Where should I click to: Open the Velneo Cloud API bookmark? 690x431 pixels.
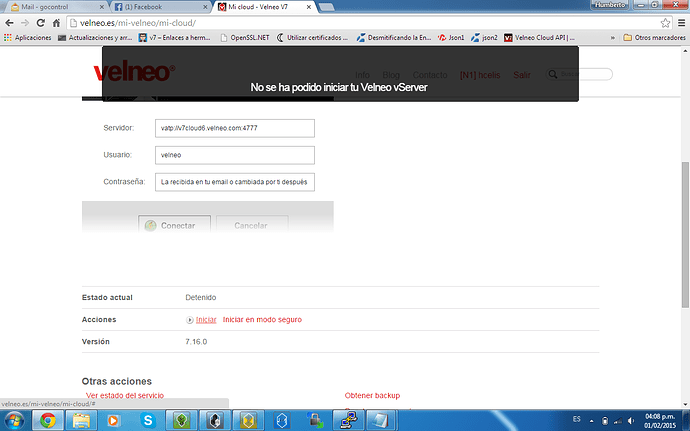click(x=540, y=38)
